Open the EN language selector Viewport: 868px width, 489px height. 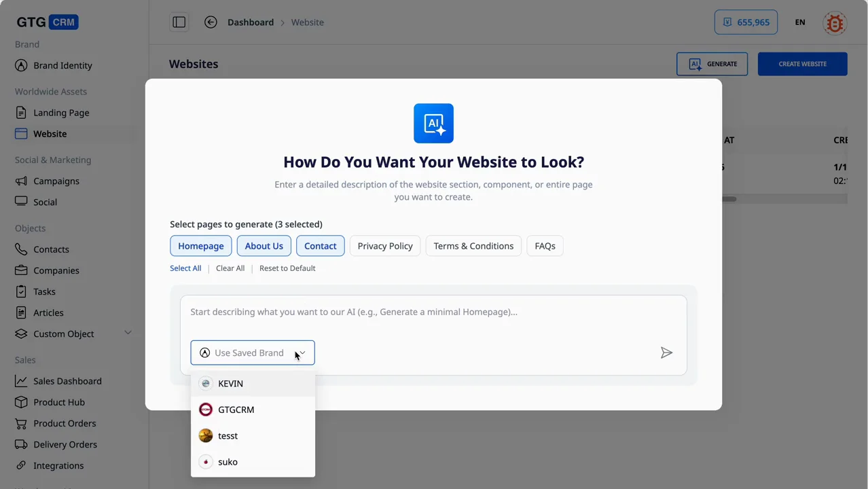[800, 22]
